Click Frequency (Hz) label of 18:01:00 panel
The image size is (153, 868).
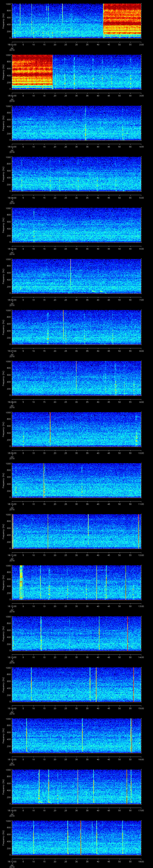coord(3,21)
